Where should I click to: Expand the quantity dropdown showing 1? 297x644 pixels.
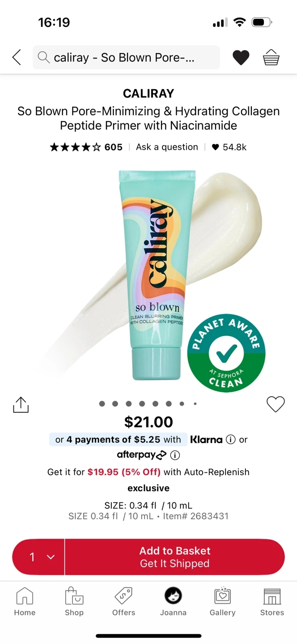coord(38,557)
